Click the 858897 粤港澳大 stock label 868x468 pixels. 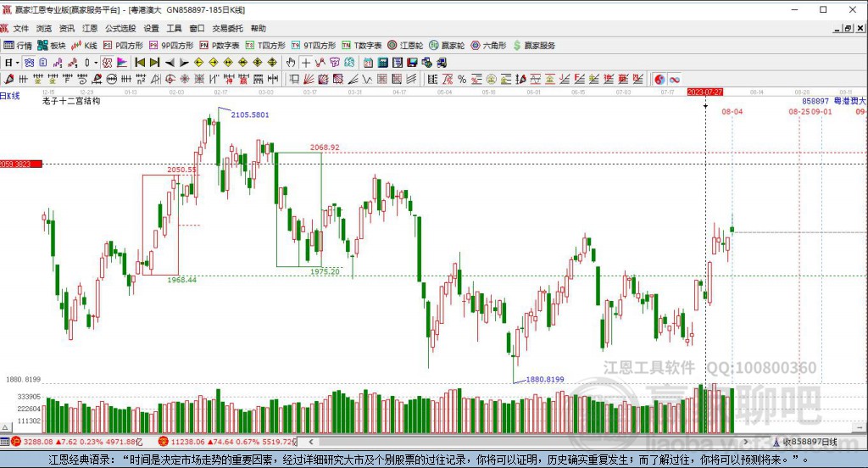(834, 102)
